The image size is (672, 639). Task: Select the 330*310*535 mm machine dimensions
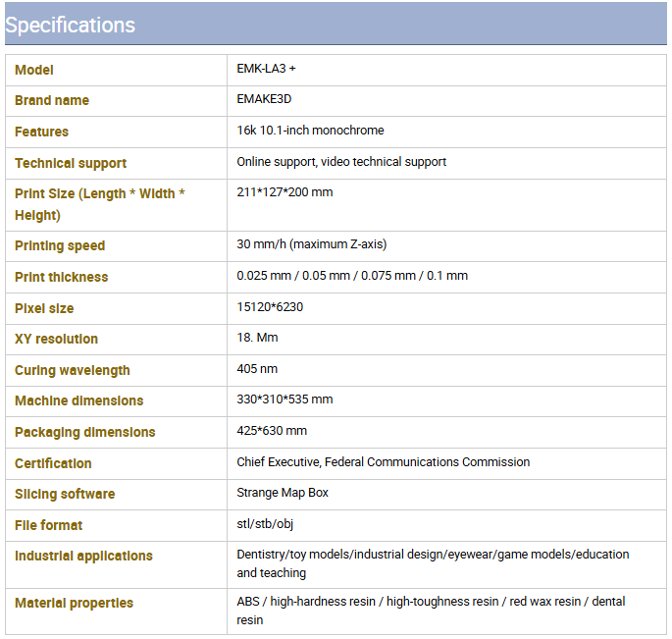tap(284, 399)
